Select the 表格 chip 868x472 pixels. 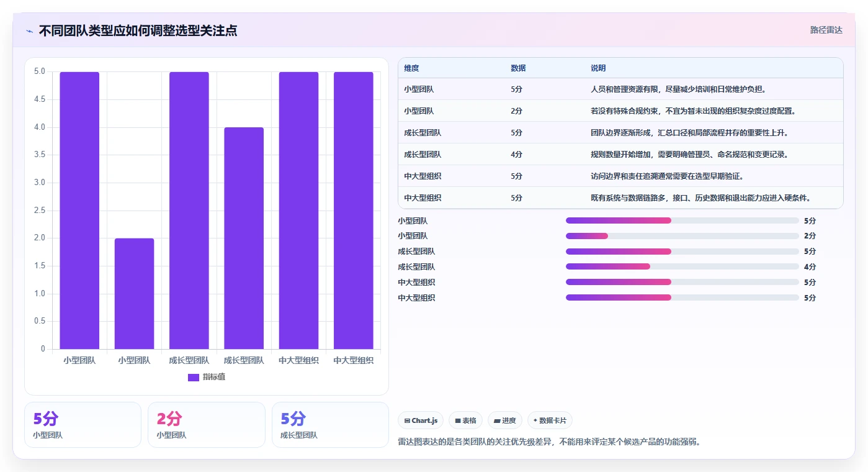(465, 420)
